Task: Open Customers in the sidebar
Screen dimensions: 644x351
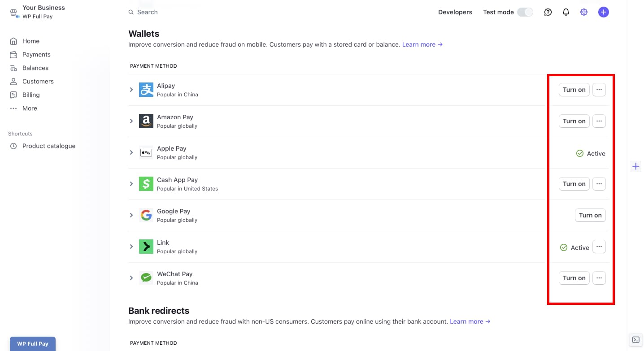Action: pos(38,81)
